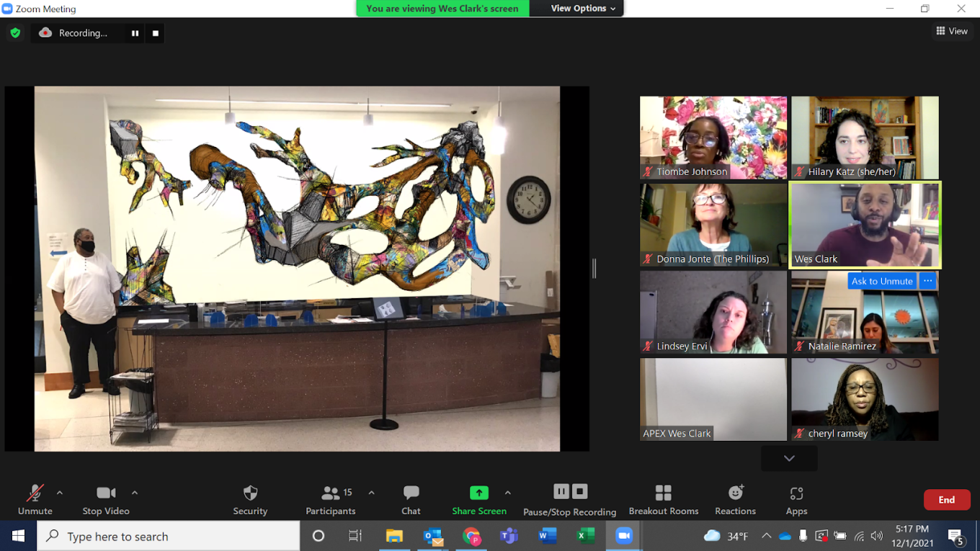
Task: Expand audio options arrow beside Unmute
Action: coord(60,493)
